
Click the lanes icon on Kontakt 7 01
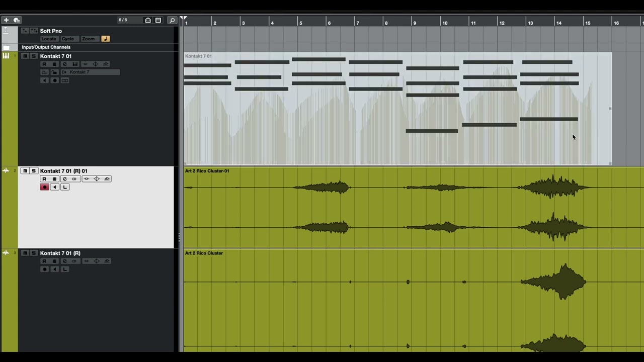(x=44, y=72)
